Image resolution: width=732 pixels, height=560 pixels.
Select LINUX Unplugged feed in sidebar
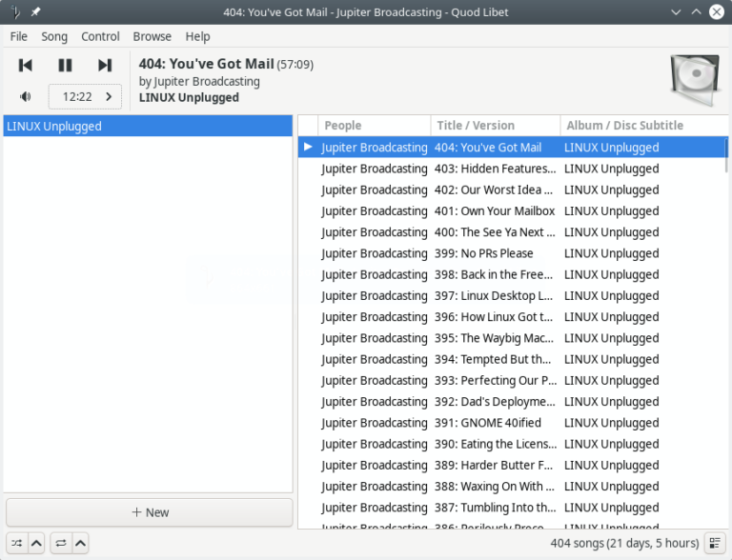coord(148,126)
